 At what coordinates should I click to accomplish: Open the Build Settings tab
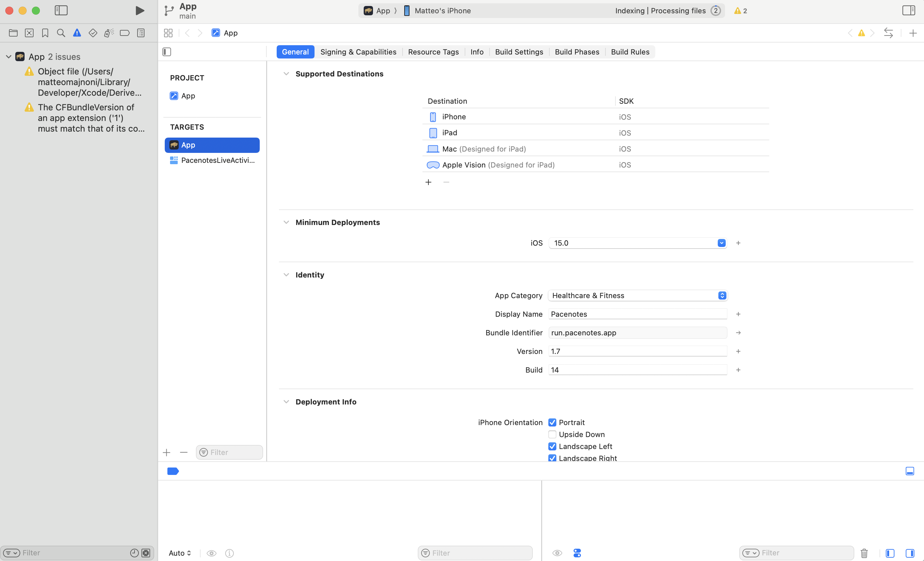[x=519, y=52]
